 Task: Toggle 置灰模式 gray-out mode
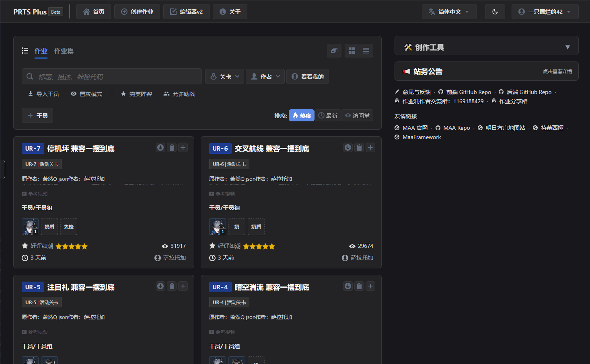click(86, 94)
